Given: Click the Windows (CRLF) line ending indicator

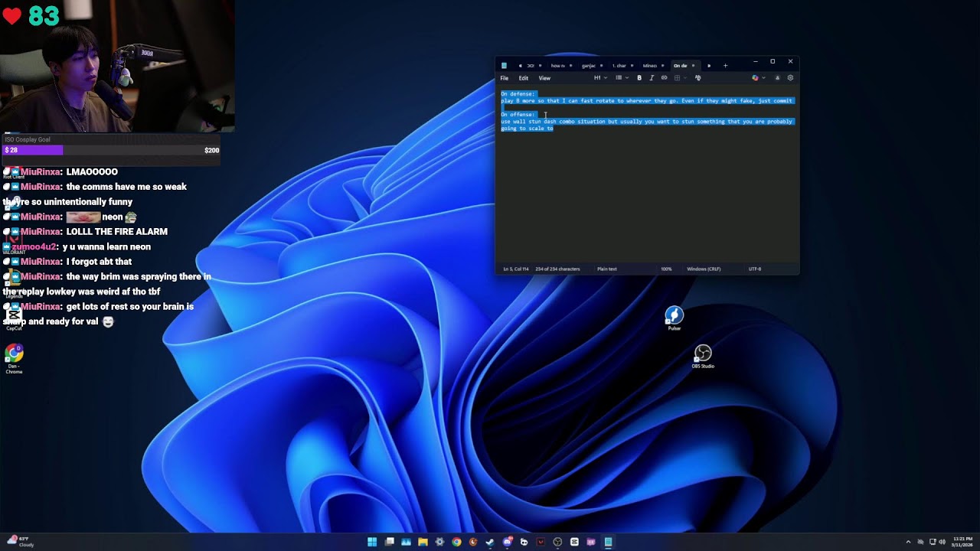Looking at the screenshot, I should [x=704, y=269].
